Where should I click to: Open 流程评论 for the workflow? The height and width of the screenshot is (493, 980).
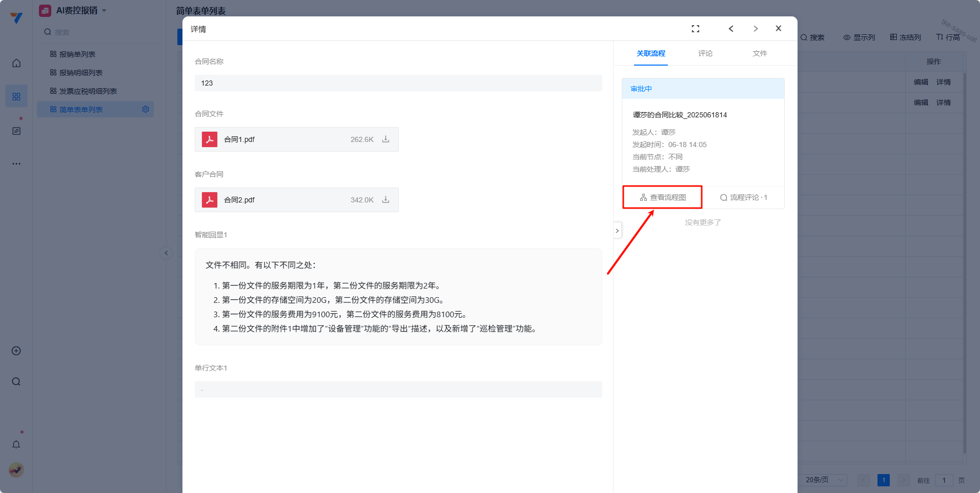coord(743,197)
